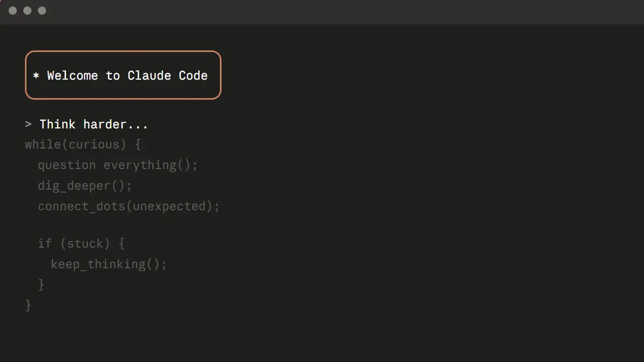Click the "while(curious) {" line
Screen dimensions: 644x362
(x=83, y=145)
